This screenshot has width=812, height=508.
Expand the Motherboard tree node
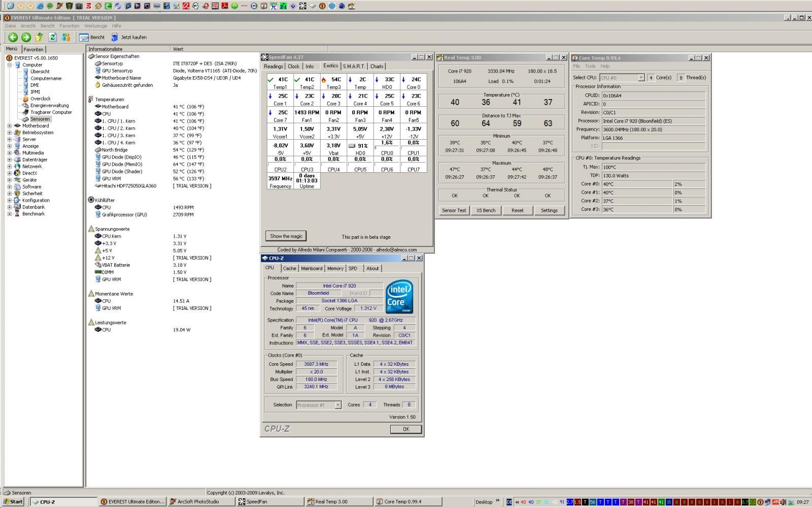click(x=10, y=126)
